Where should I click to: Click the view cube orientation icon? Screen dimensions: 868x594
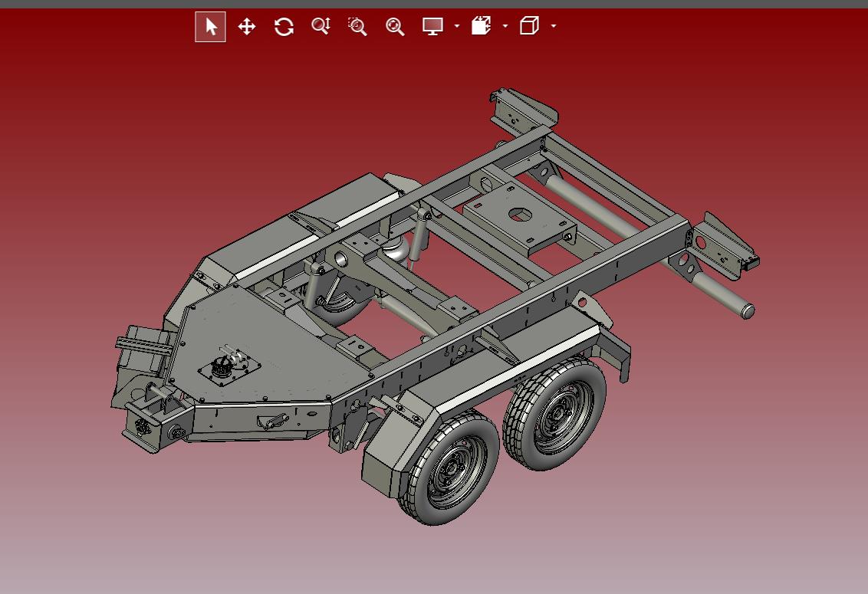click(529, 25)
